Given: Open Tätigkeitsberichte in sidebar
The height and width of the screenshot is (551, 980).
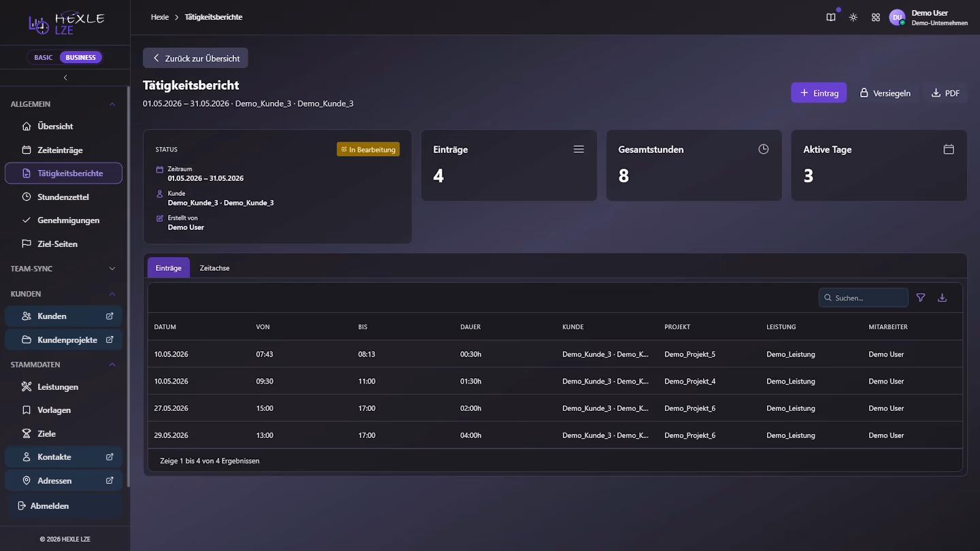Looking at the screenshot, I should (x=63, y=173).
